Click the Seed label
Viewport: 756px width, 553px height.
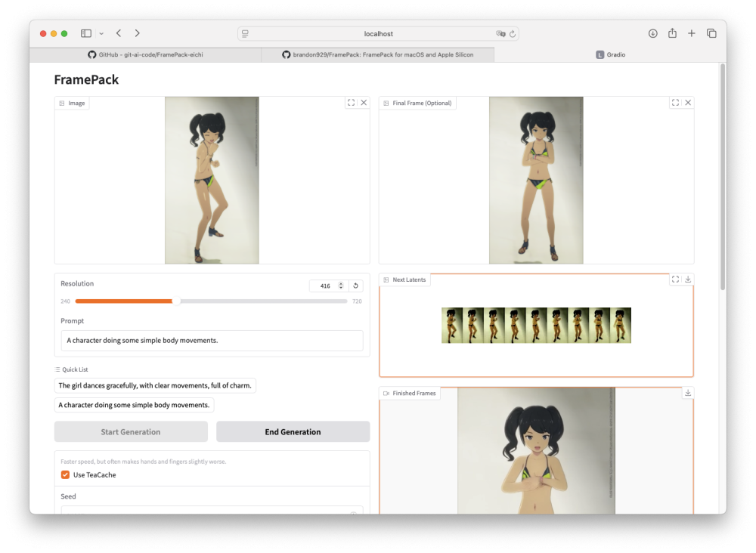pos(69,496)
